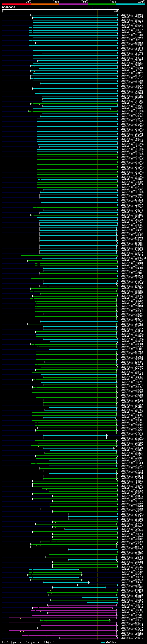Select hit UniRef100_A2QK32
The height and width of the screenshot is (644, 147).
click(132, 303)
